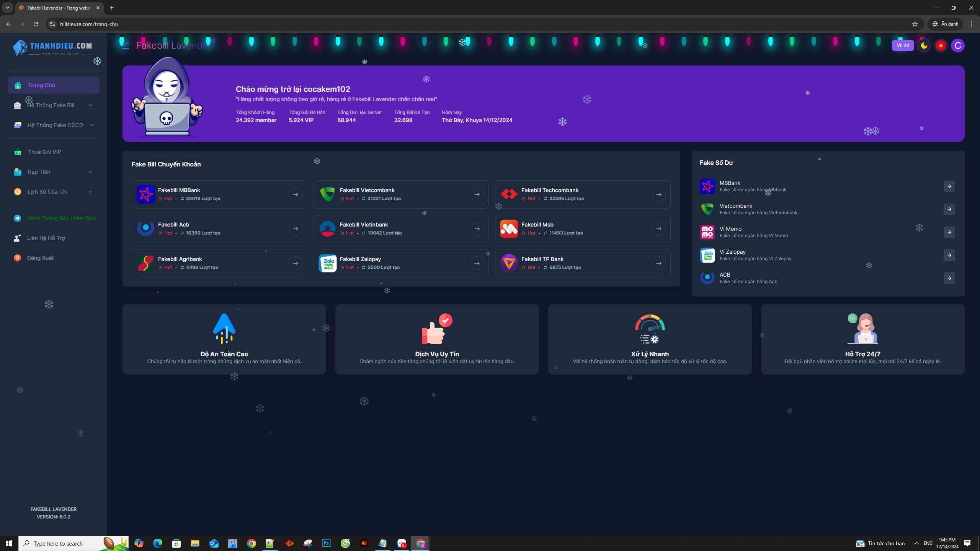Click the Liên Hệ Hỗ Trợ support icon
Screen dimensions: 980x551
(x=17, y=238)
